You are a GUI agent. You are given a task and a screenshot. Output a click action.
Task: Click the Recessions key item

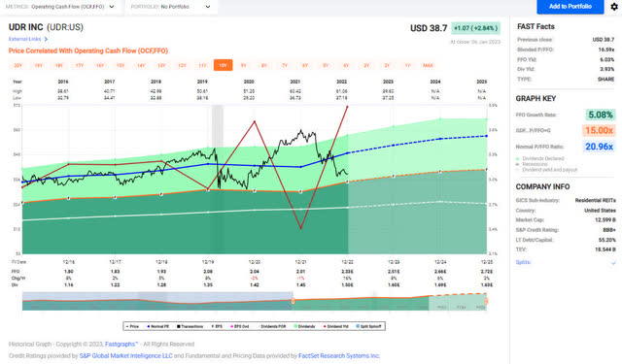click(532, 164)
